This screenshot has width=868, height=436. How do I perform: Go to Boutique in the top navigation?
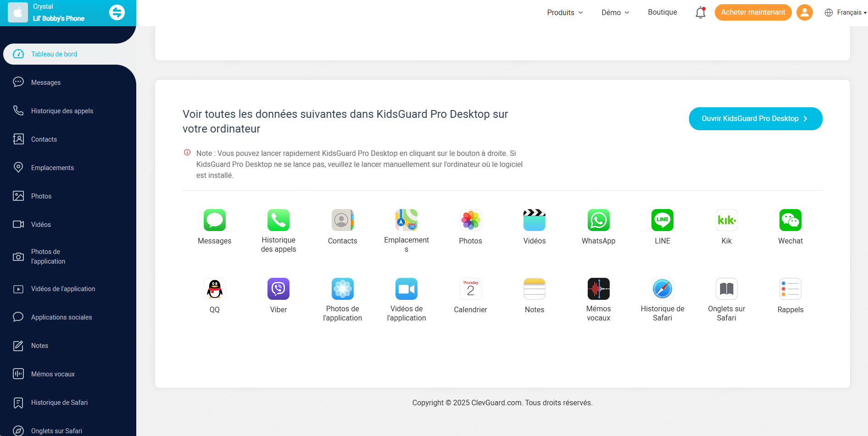click(x=662, y=12)
